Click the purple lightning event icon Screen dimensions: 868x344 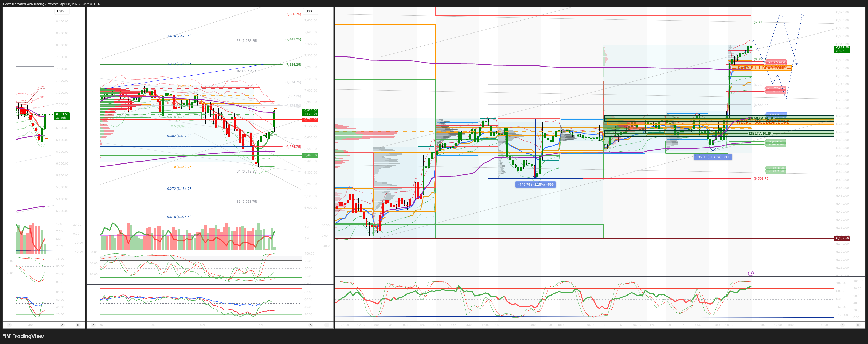click(x=750, y=273)
